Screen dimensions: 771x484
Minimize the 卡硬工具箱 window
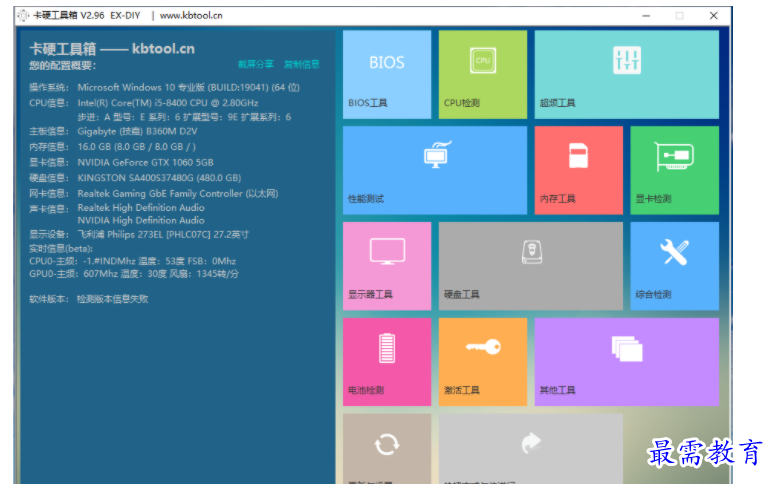646,16
